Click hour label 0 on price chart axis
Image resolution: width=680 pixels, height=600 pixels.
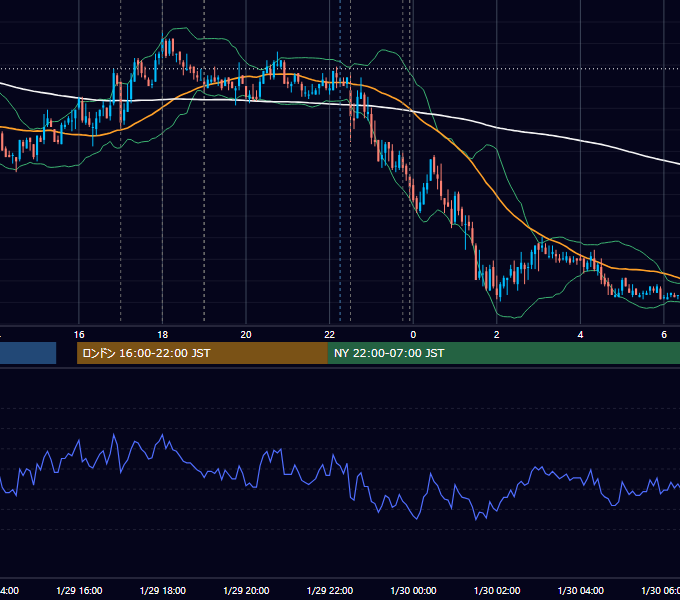[x=413, y=335]
